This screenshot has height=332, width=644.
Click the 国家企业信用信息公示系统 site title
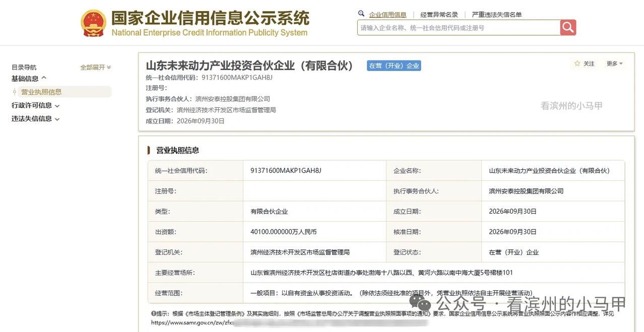[x=210, y=18]
